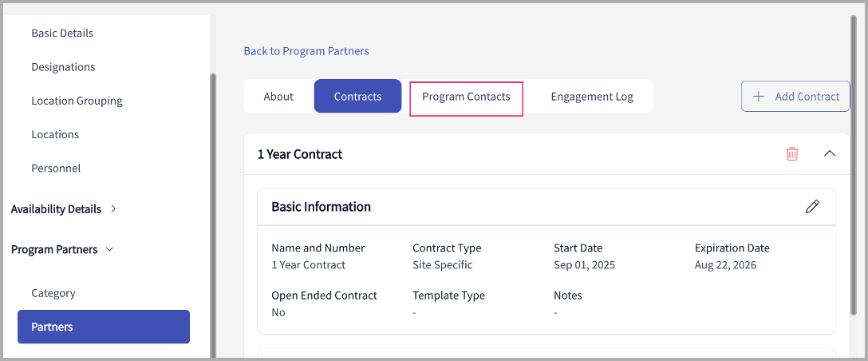Select the Program Contacts tab
This screenshot has height=361, width=868.
click(x=466, y=97)
